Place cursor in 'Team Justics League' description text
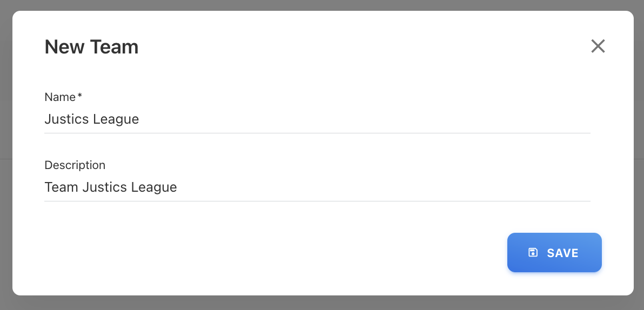The width and height of the screenshot is (644, 310). [110, 187]
